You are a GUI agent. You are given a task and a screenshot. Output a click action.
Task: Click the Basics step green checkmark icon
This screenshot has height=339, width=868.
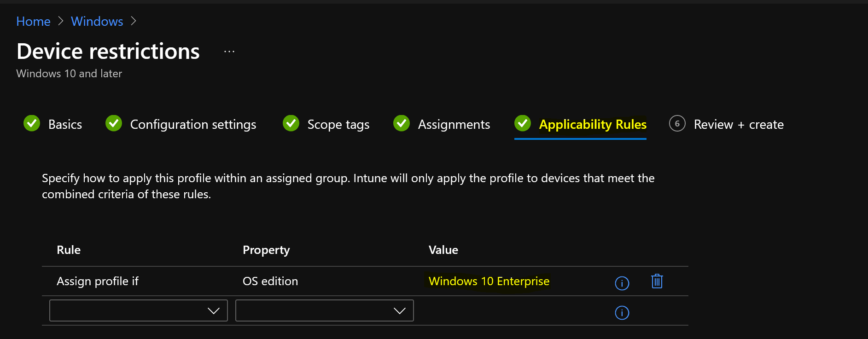(32, 123)
